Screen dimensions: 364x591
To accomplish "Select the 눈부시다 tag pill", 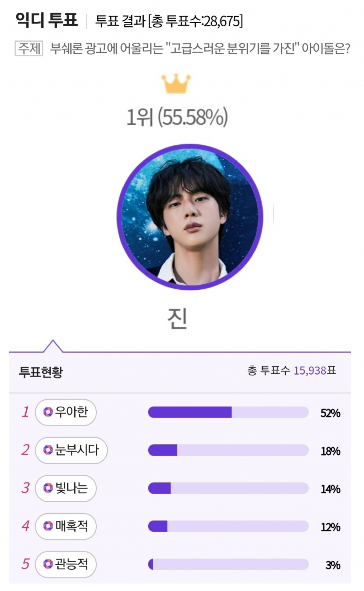I will [71, 450].
